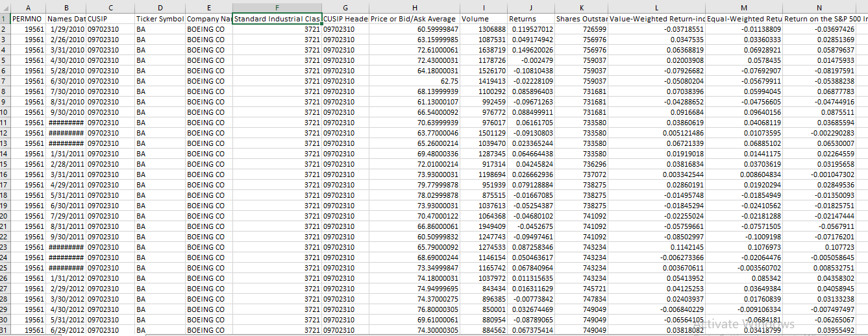Screen dimensions: 868x336
Task: Click returns cell 0.087258346
Action: (531, 247)
